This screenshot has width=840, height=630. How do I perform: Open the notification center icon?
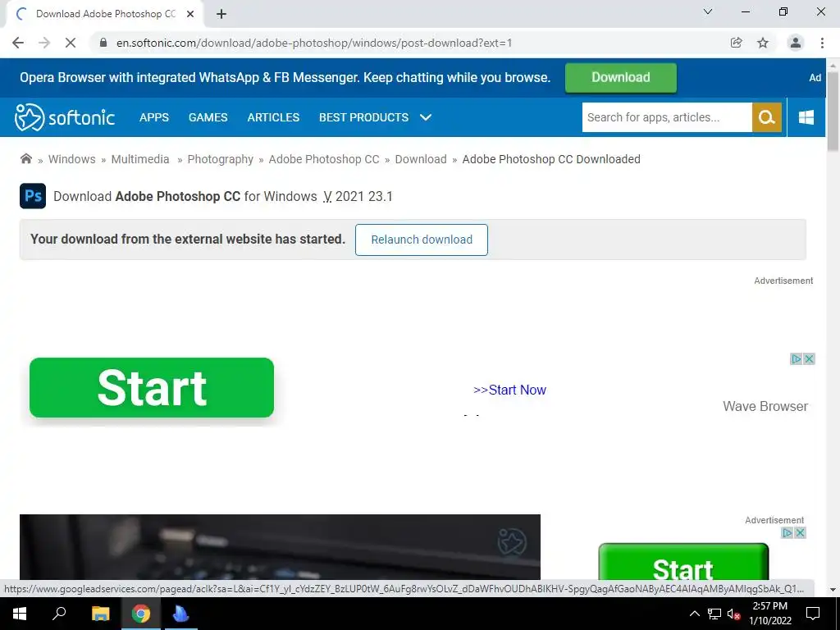tap(813, 614)
